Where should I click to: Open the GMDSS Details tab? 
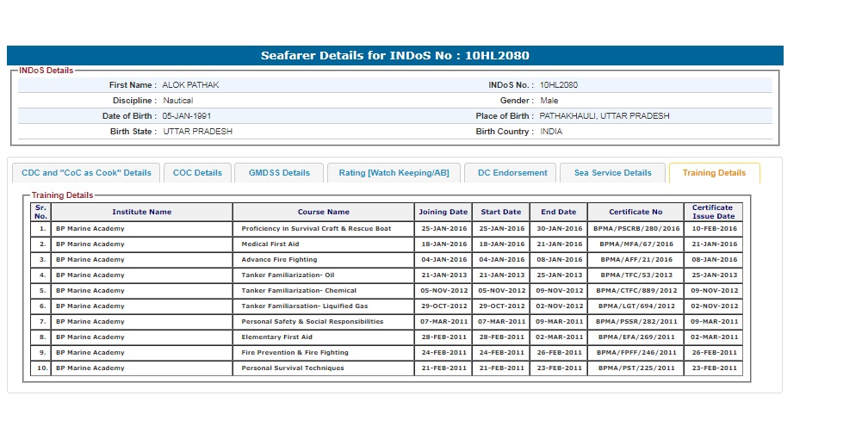[279, 173]
